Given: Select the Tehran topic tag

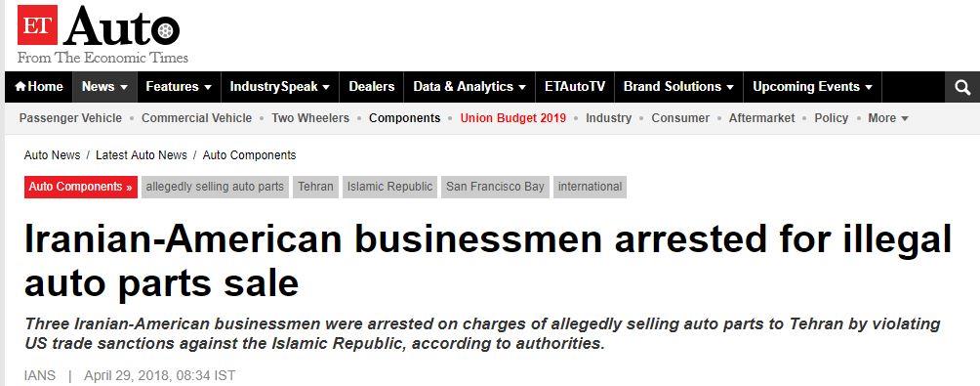Looking at the screenshot, I should pyautogui.click(x=315, y=187).
